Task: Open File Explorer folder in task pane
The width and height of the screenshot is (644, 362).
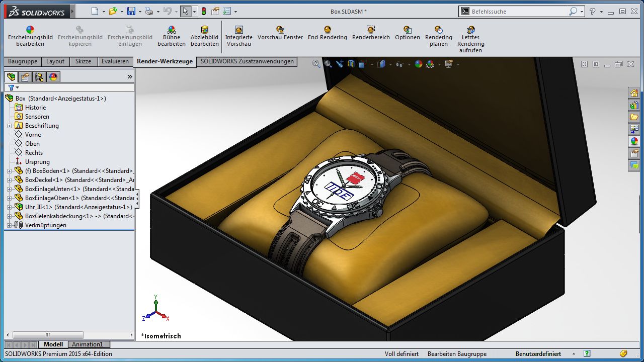Action: (x=634, y=117)
